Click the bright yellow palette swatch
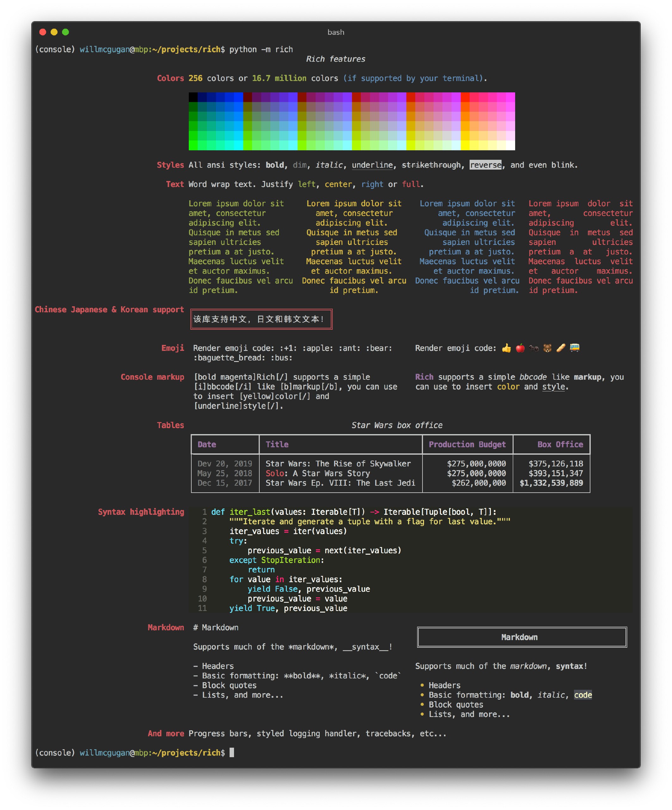 point(465,146)
